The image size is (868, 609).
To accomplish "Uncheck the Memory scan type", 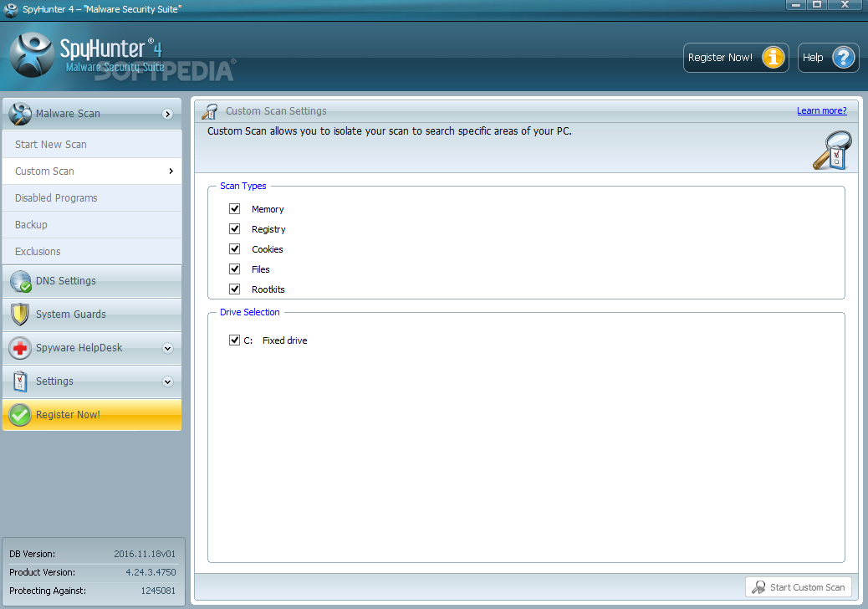I will [235, 209].
